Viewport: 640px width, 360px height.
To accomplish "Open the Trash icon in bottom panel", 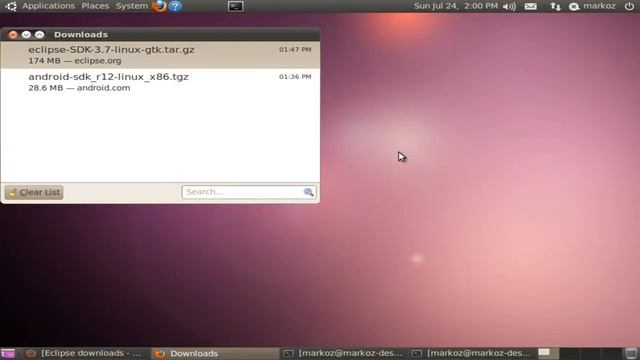I will tap(631, 353).
